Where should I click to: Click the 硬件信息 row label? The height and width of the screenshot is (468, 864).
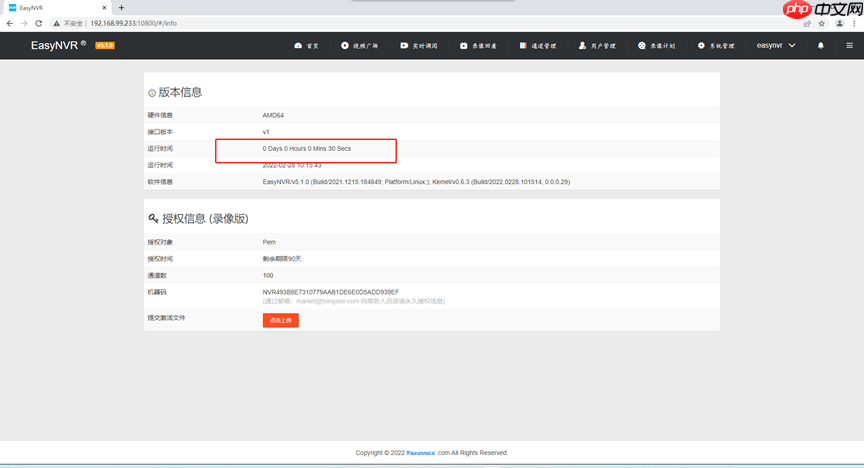(160, 115)
